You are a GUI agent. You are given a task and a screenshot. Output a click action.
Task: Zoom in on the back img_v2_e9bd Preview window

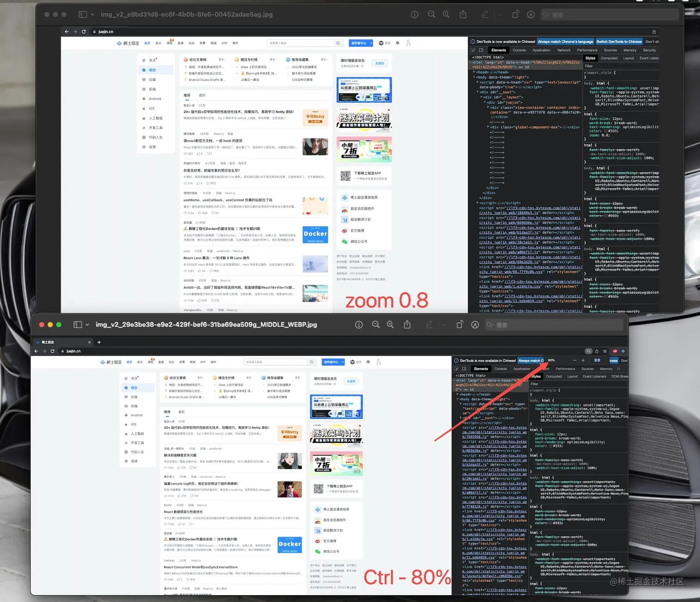pyautogui.click(x=446, y=14)
